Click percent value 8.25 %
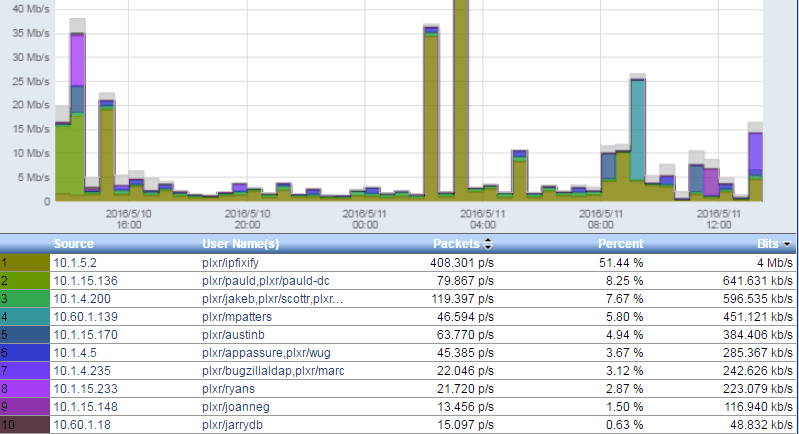799x434 pixels. (x=624, y=281)
